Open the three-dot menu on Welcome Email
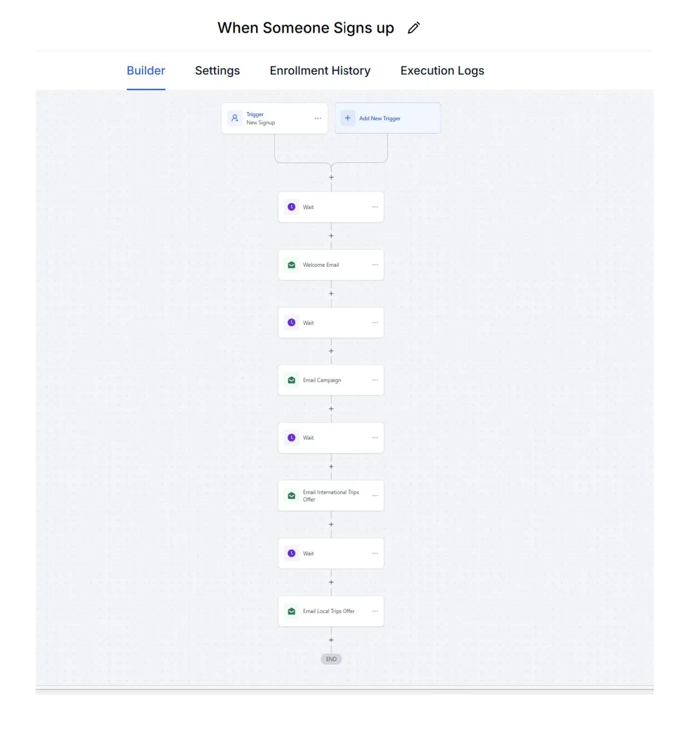The width and height of the screenshot is (700, 732). 375,265
